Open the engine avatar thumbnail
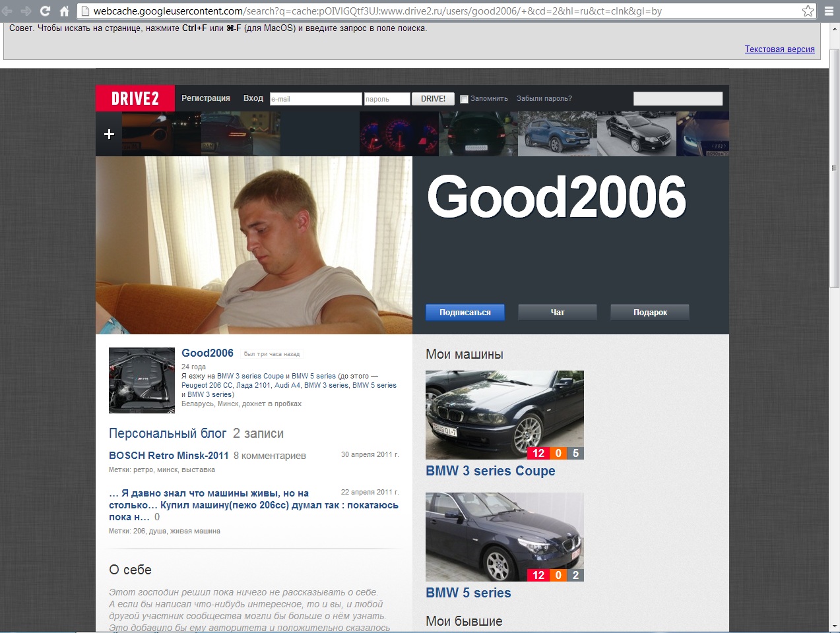The width and height of the screenshot is (840, 633). click(x=142, y=380)
